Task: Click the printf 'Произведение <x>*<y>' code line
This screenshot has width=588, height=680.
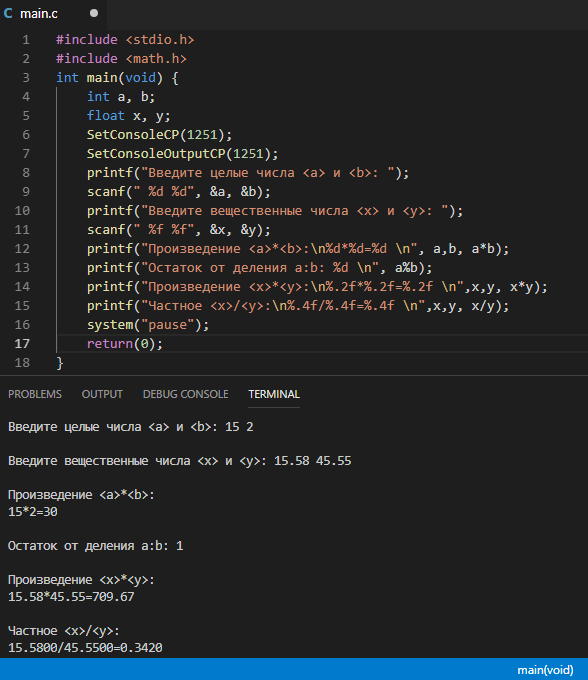Action: tap(317, 287)
